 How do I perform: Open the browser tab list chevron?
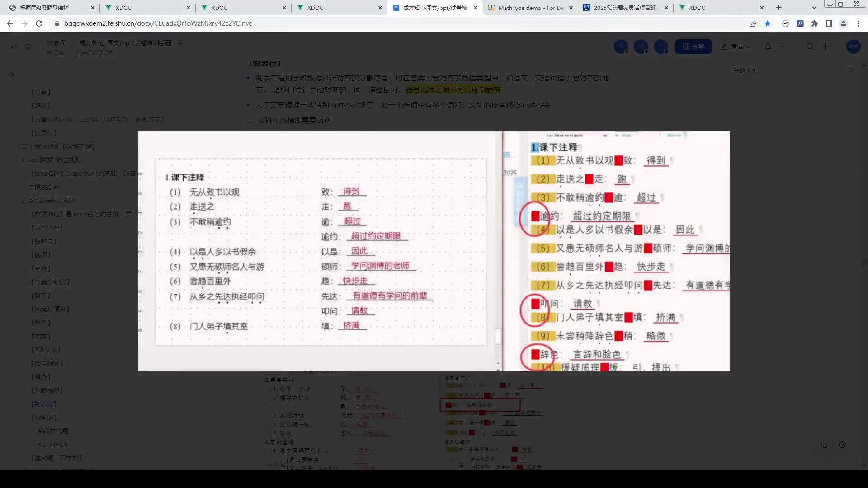(813, 8)
